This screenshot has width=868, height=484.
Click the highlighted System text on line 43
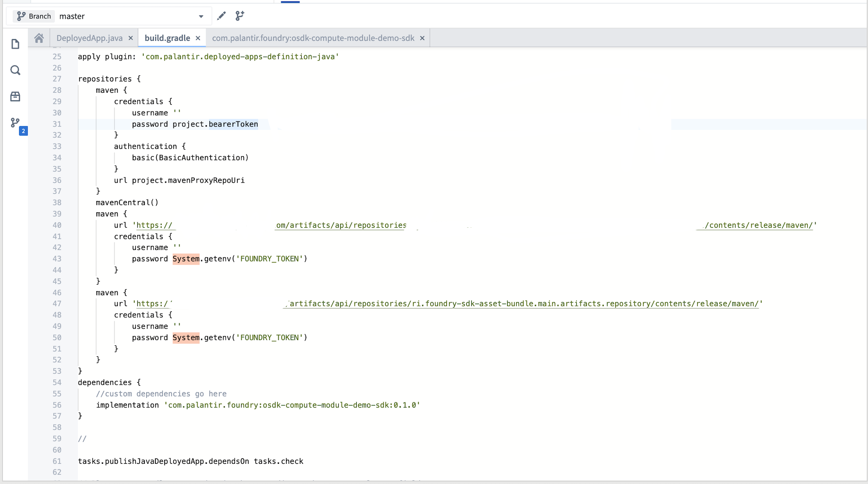[x=185, y=259]
